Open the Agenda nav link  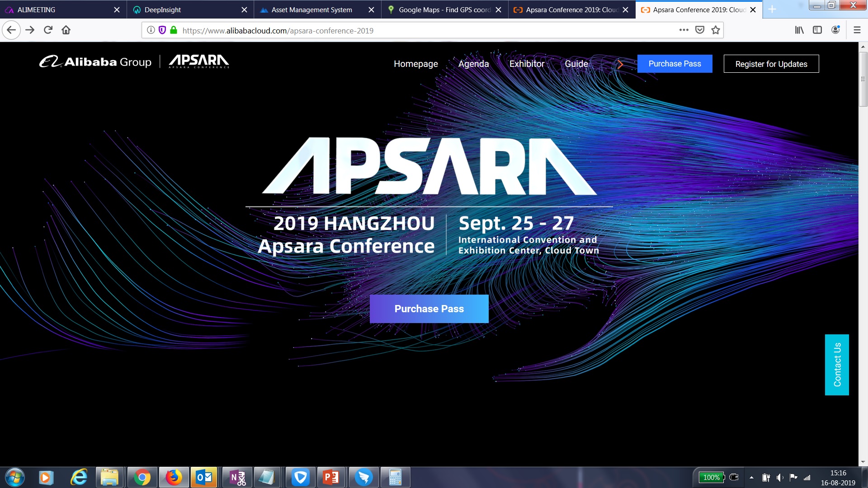(x=473, y=64)
